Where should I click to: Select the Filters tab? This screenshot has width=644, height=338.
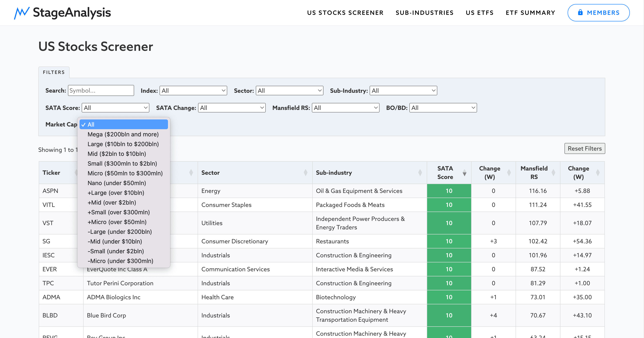click(54, 72)
